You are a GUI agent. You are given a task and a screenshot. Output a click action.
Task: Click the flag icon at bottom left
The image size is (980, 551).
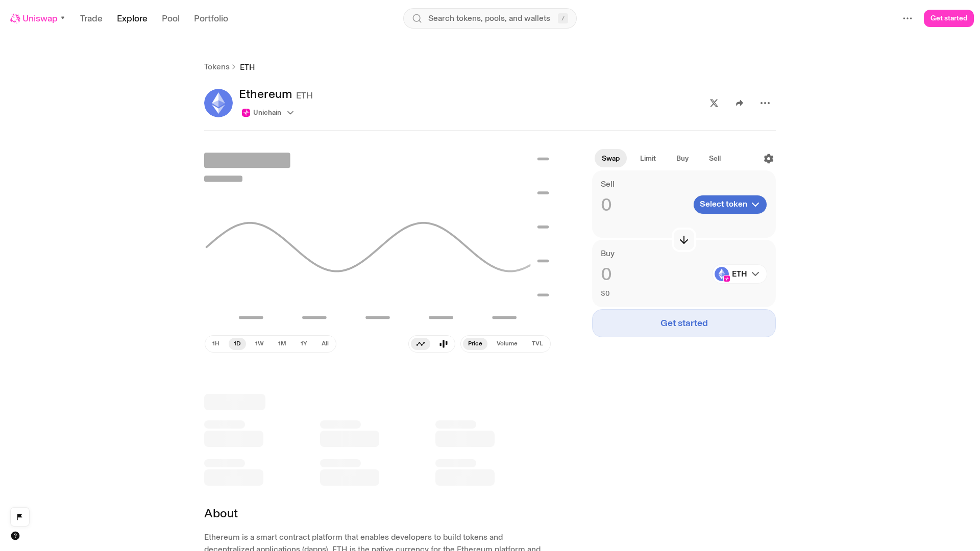tap(20, 517)
